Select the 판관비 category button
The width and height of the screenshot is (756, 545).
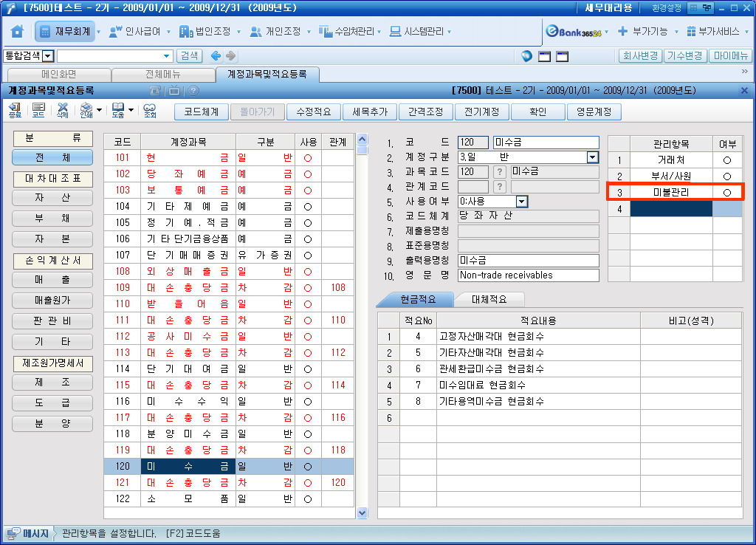pyautogui.click(x=52, y=321)
